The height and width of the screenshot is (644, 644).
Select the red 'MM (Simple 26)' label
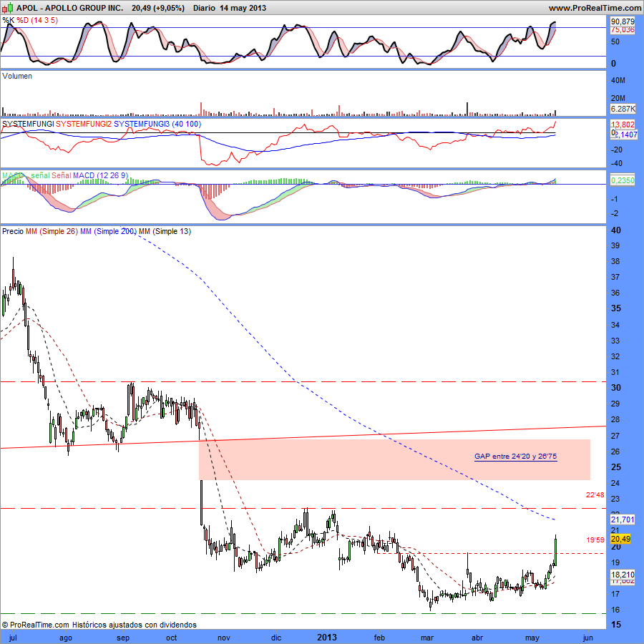tap(52, 231)
